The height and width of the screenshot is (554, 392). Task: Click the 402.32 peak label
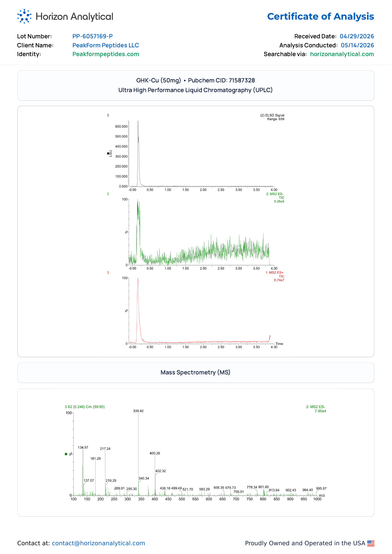coord(161,471)
